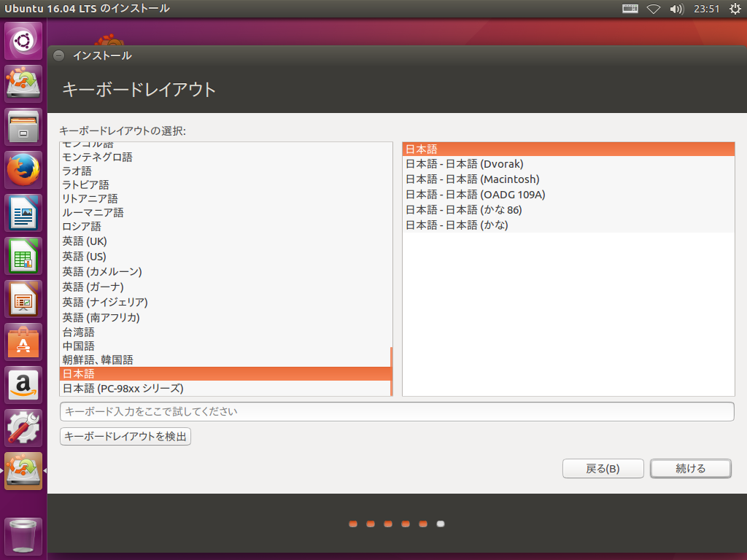Click the installer window's round close button

[x=58, y=55]
